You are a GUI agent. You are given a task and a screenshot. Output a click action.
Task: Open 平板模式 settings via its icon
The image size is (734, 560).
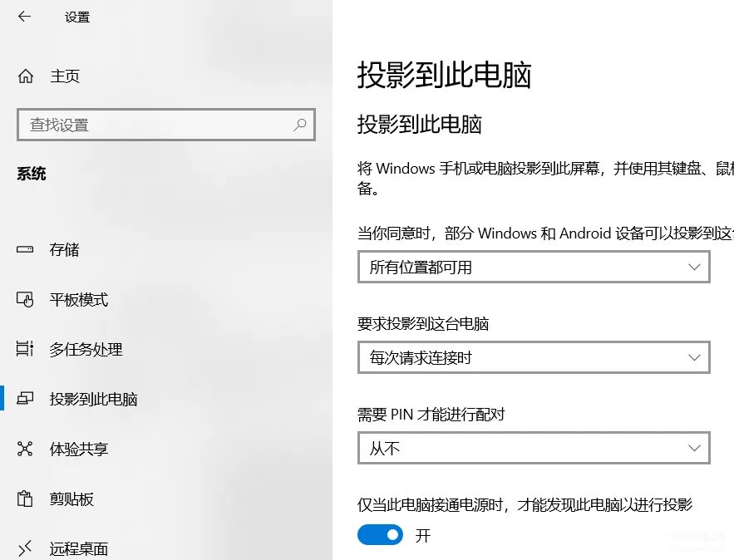pos(26,300)
